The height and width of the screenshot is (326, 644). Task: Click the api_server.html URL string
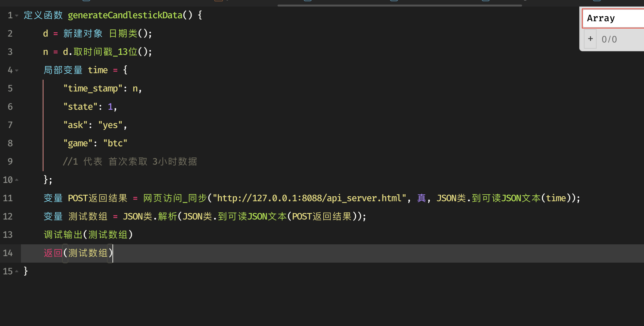309,198
